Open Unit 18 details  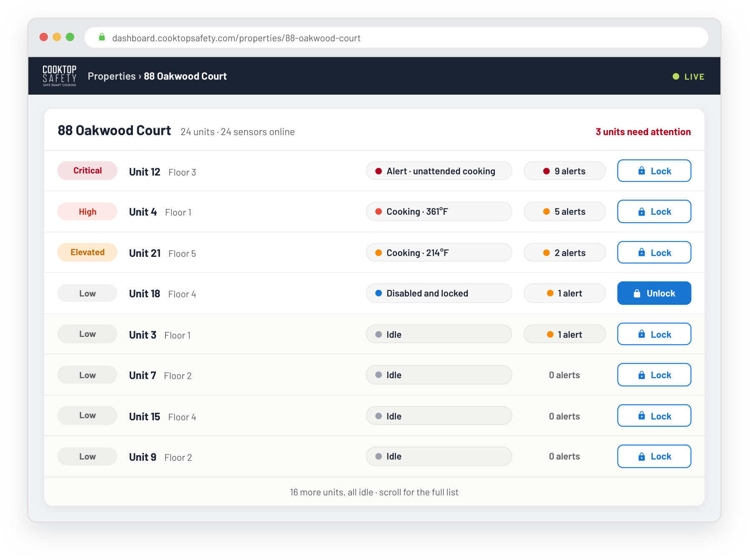(145, 294)
